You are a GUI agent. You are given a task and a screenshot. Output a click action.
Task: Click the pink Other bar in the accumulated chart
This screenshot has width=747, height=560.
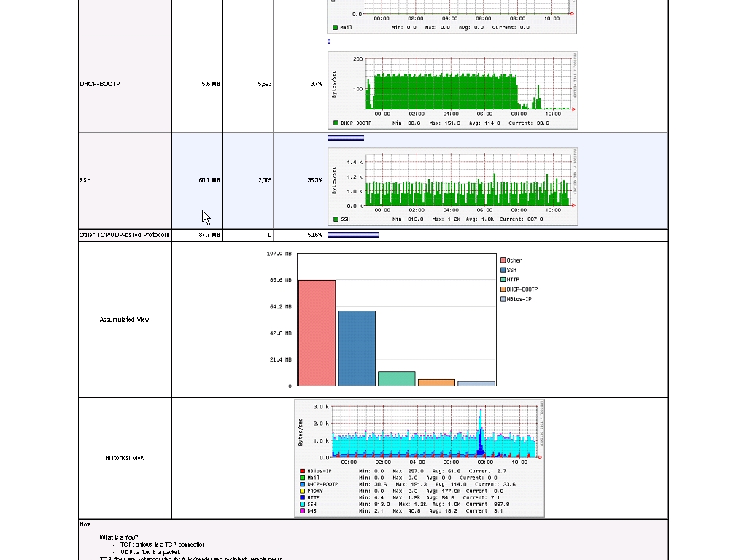click(317, 332)
